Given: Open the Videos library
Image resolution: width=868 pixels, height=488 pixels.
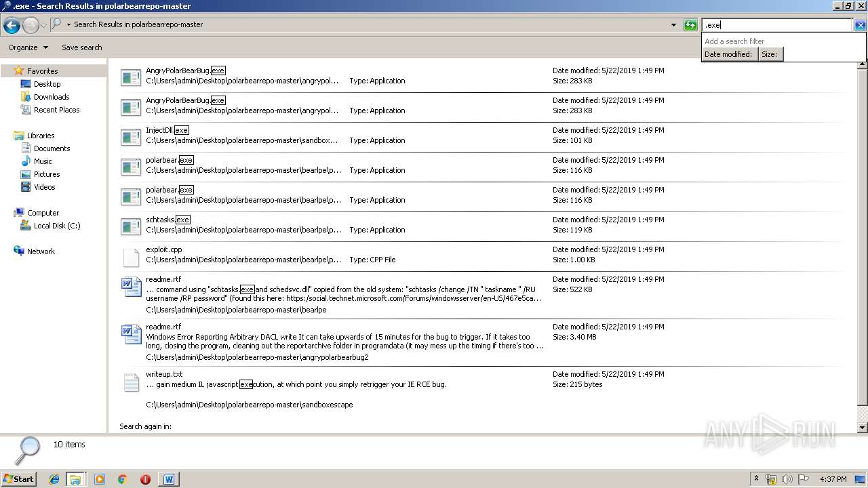Looking at the screenshot, I should [x=45, y=187].
